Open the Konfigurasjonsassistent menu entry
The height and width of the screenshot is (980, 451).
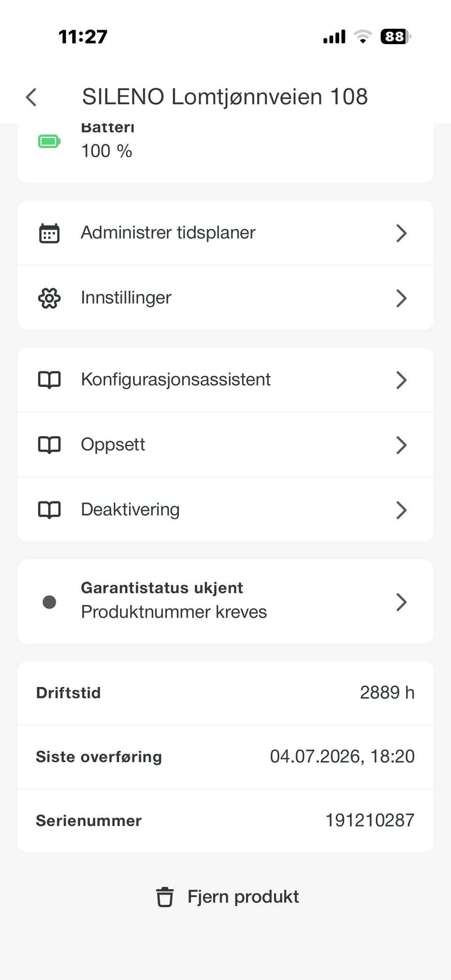225,380
